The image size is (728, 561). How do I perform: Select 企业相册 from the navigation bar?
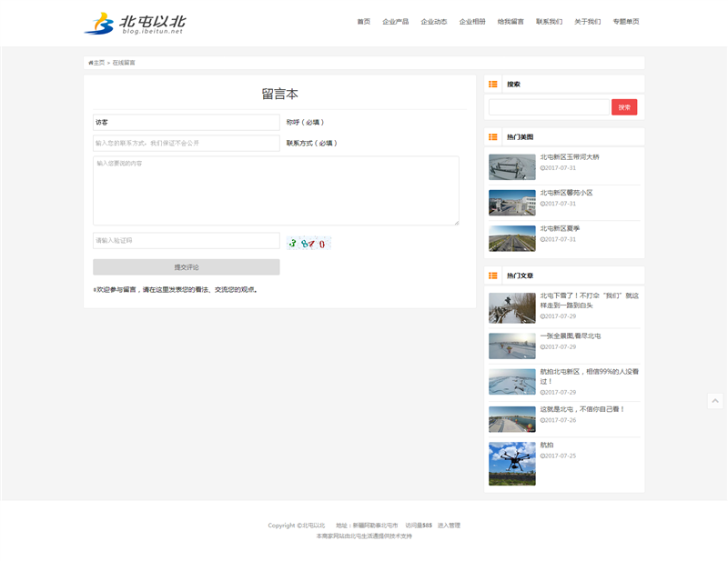[x=472, y=22]
